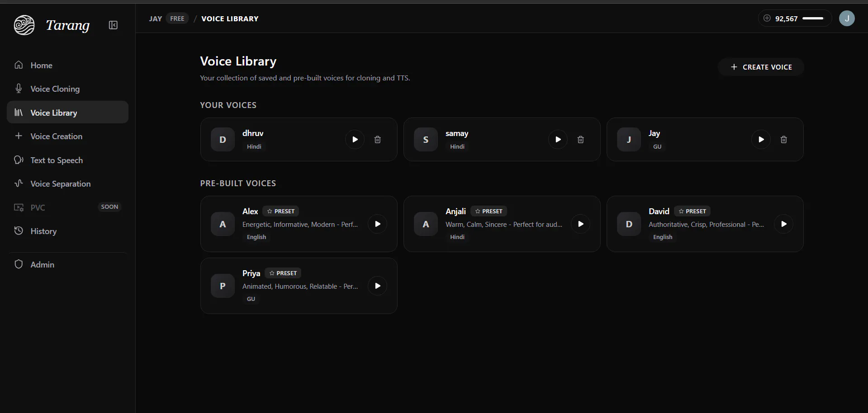This screenshot has width=868, height=413.
Task: Click the Hindi tag under dhruv
Action: pos(254,146)
